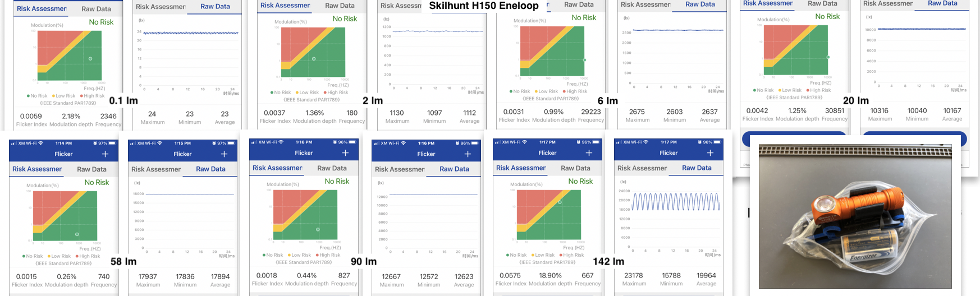Select Risk Assessment tab above the 24 maximum reading

point(161,7)
